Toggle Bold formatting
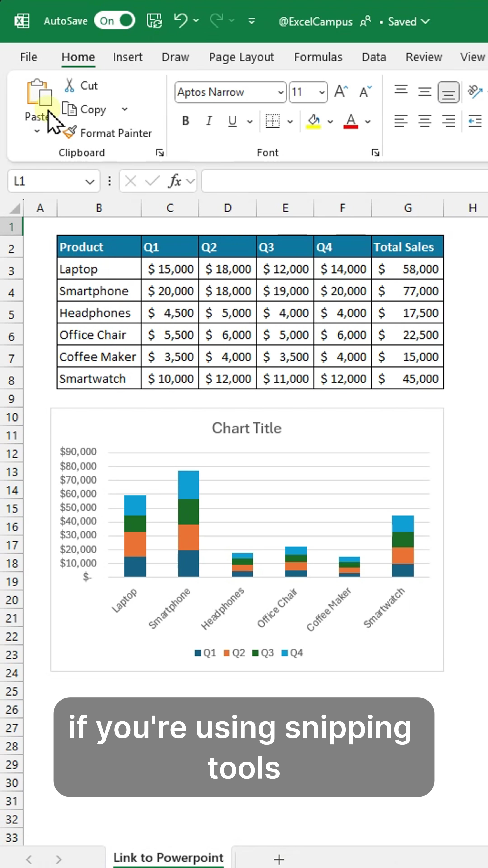The height and width of the screenshot is (868, 488). coord(185,121)
